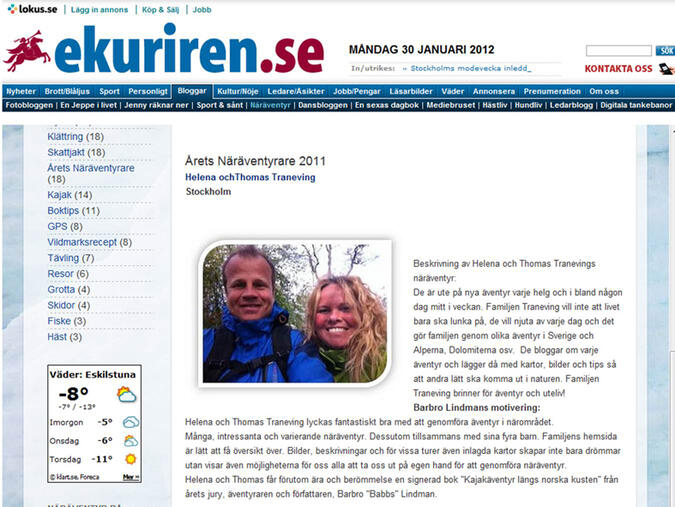The width and height of the screenshot is (675, 507).
Task: Open Hundliv blog
Action: coord(528,105)
